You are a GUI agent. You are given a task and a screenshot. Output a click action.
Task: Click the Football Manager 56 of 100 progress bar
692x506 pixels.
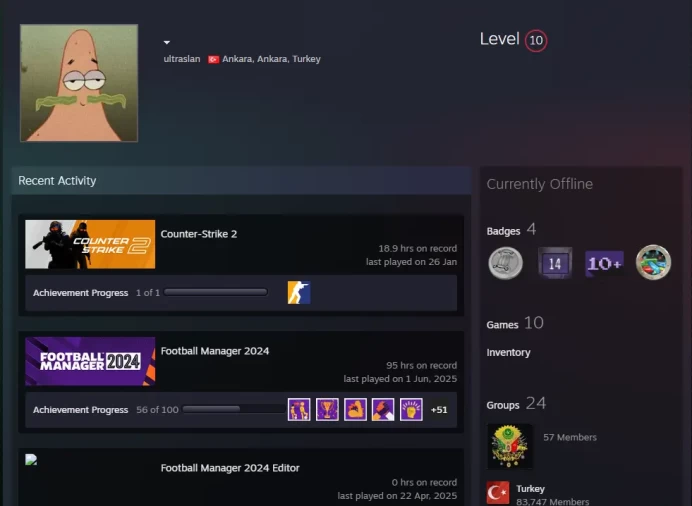[x=234, y=409]
